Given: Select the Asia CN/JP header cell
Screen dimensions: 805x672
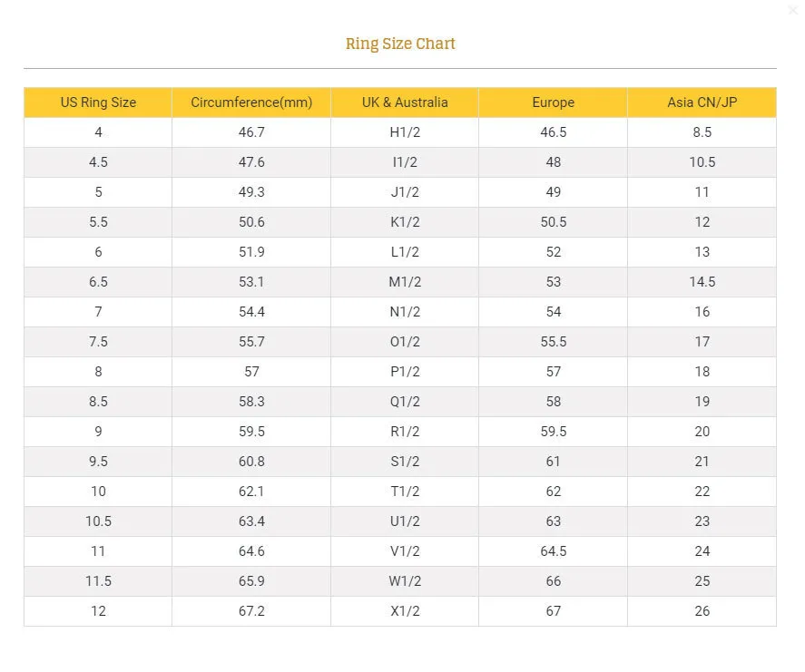Looking at the screenshot, I should point(702,102).
